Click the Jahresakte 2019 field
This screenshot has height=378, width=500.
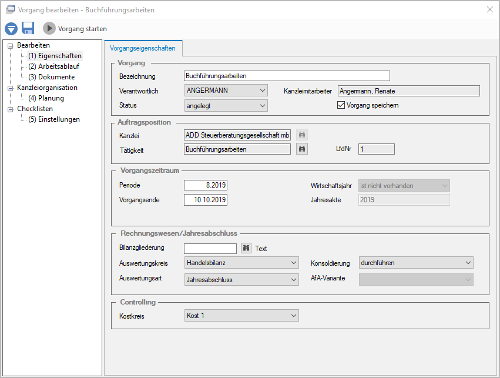[x=404, y=200]
